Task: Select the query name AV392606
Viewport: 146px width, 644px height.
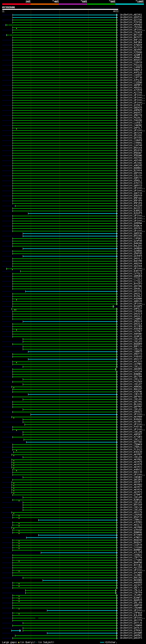Action: pos(8,8)
